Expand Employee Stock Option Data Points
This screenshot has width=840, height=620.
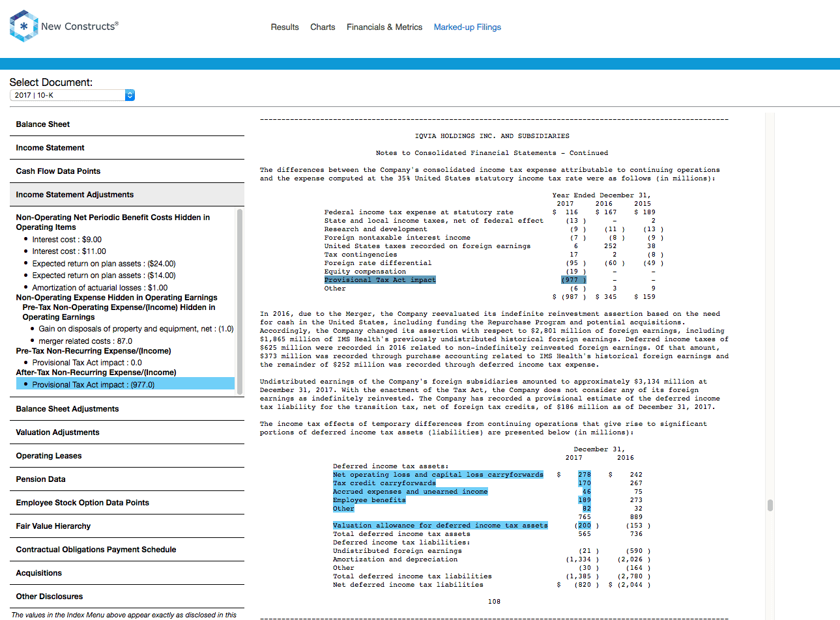coord(127,503)
